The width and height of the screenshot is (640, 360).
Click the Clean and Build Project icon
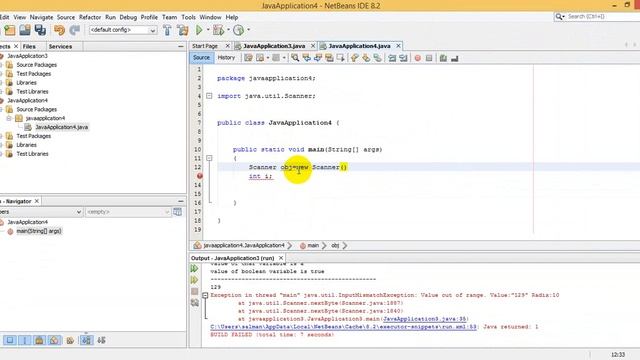[182, 30]
